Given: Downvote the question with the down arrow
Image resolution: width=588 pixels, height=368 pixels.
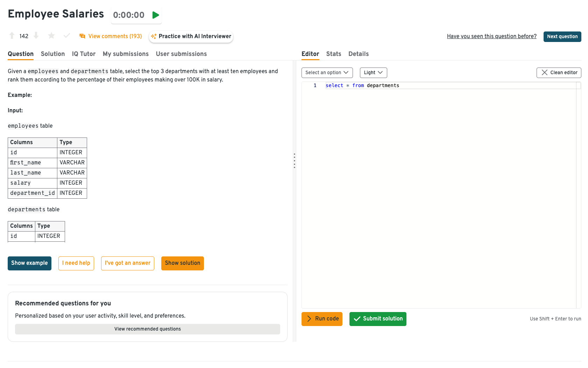Looking at the screenshot, I should click(36, 36).
